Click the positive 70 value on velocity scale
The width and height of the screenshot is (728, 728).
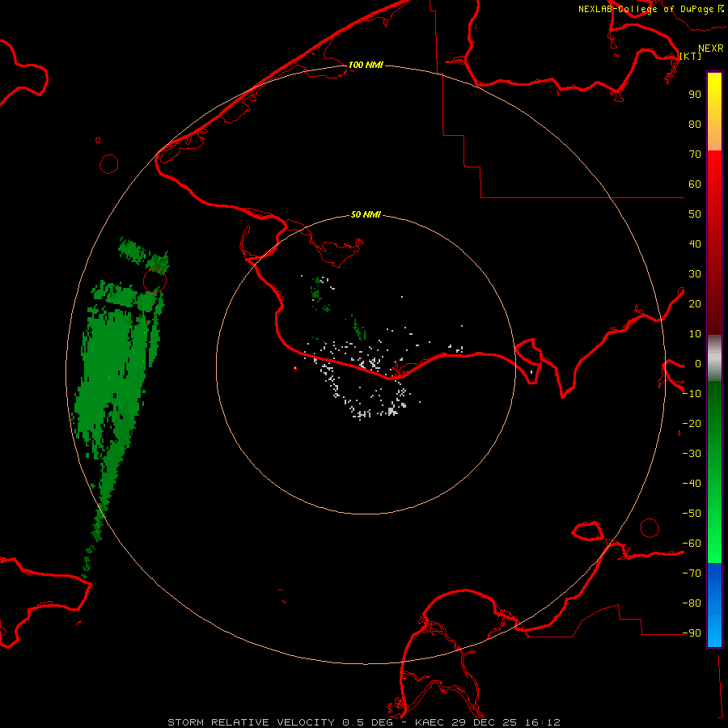(695, 154)
